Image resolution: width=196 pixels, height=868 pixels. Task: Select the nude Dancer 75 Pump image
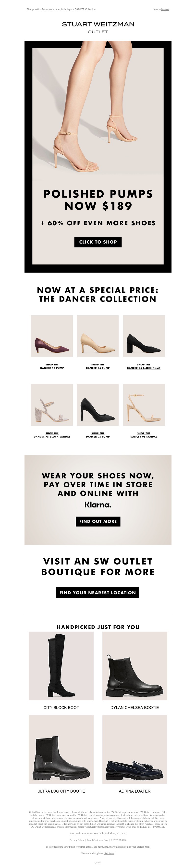(x=98, y=336)
